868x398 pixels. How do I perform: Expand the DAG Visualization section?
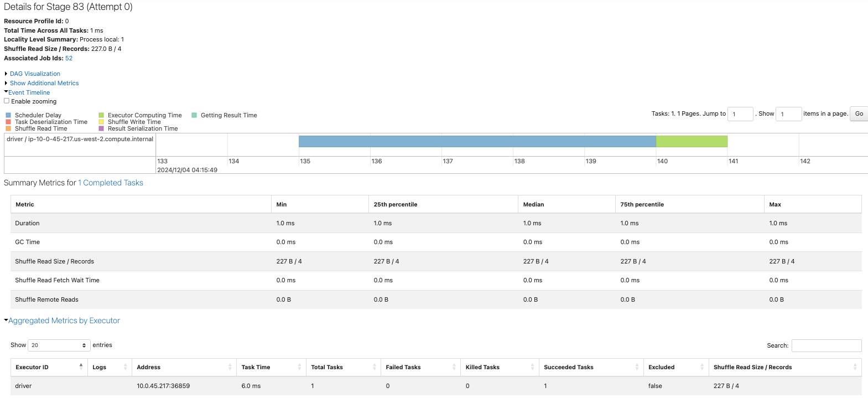coord(35,74)
